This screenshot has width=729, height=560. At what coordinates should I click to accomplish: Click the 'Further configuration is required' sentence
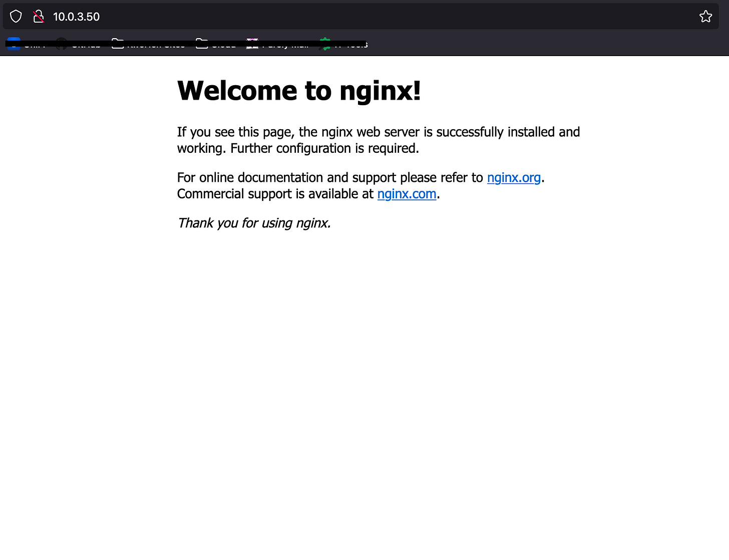point(324,149)
